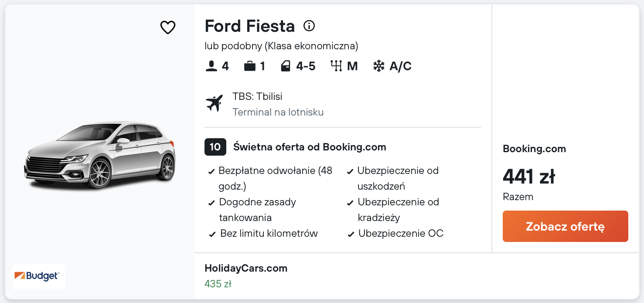Save Ford Fiesta to favorites with heart icon
Image resolution: width=644 pixels, height=303 pixels.
[168, 27]
